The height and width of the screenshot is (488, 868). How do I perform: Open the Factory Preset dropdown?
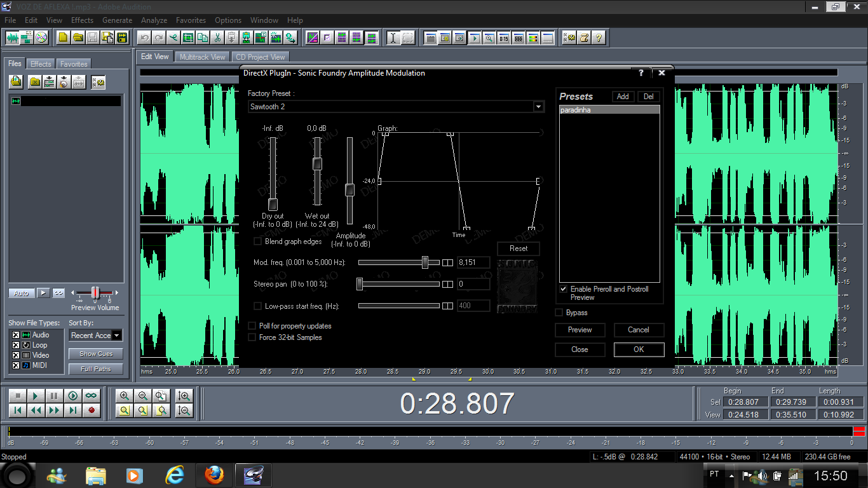(x=539, y=107)
